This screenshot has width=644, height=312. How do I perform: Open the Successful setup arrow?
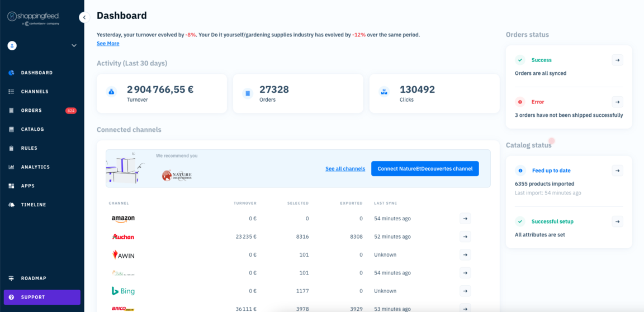point(618,221)
